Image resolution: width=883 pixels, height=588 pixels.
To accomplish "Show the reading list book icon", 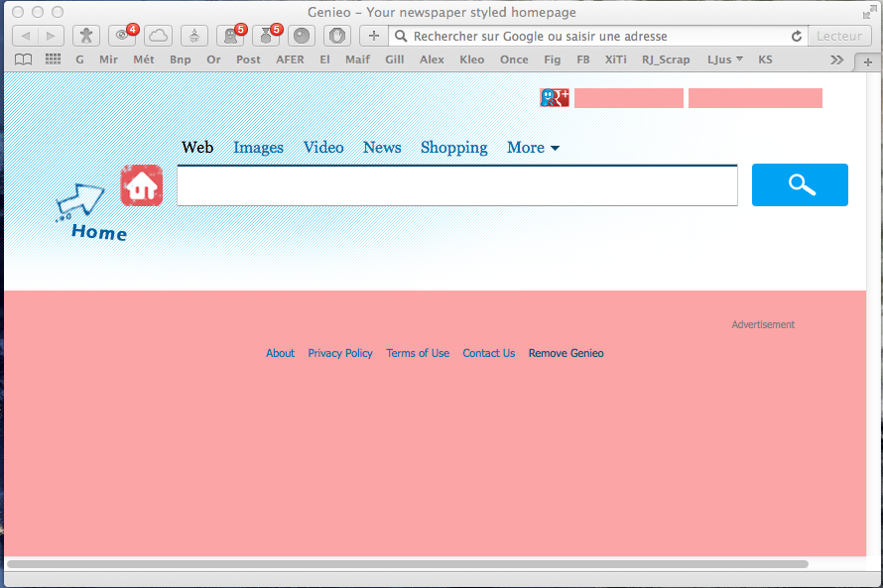I will [x=23, y=59].
